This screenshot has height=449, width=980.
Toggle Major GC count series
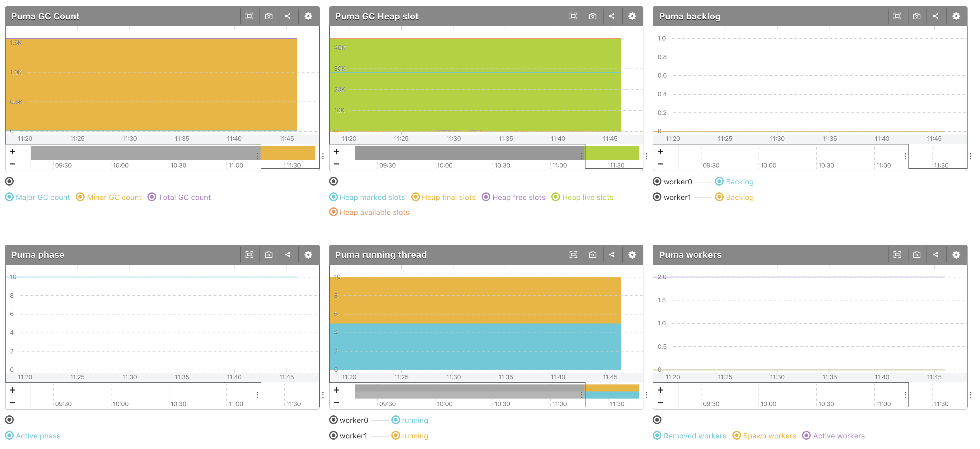coord(43,197)
